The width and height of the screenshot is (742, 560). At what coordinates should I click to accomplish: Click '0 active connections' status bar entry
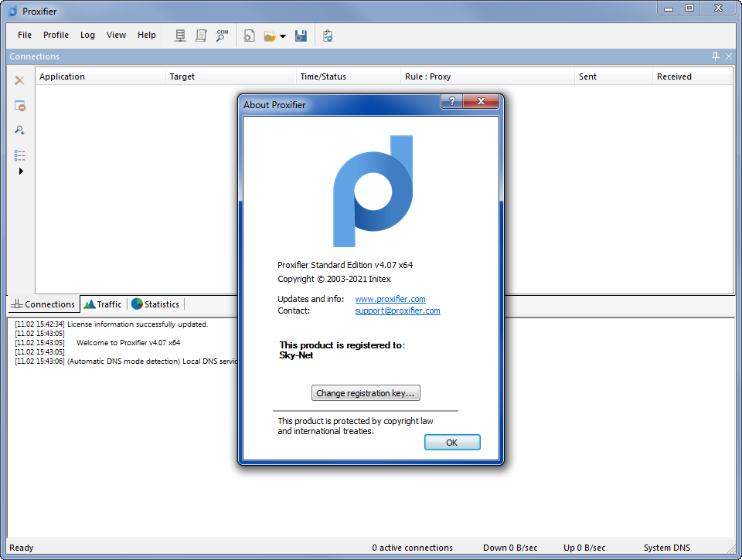click(412, 548)
